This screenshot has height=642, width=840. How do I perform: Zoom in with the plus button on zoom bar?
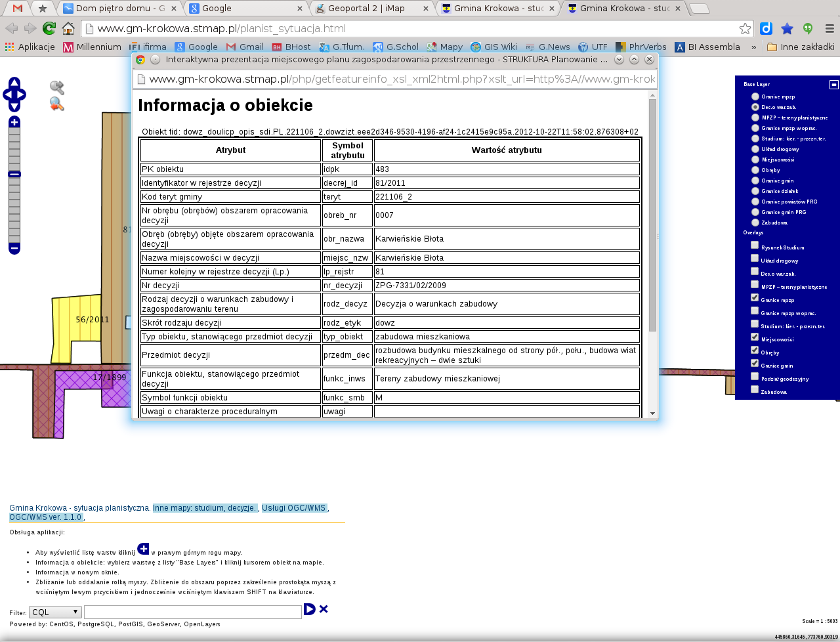pos(14,122)
